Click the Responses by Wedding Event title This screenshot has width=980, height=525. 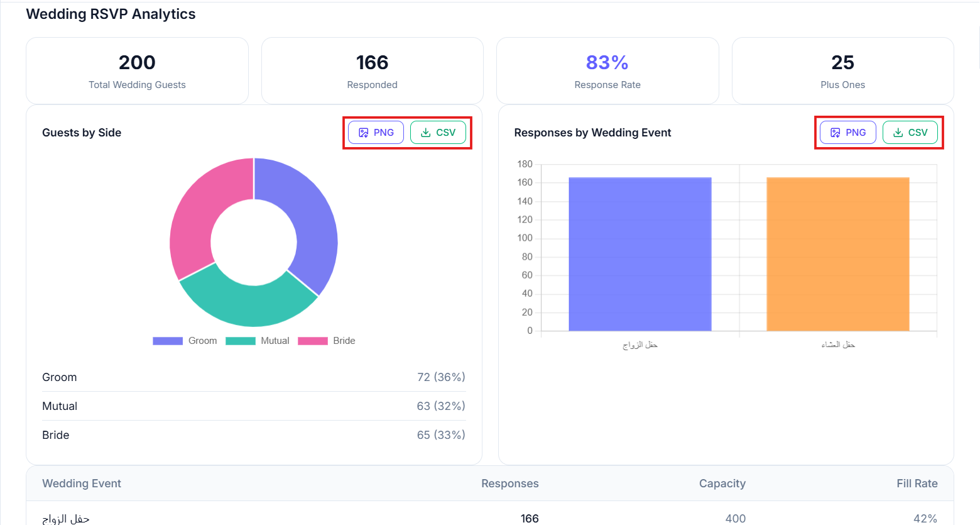592,133
